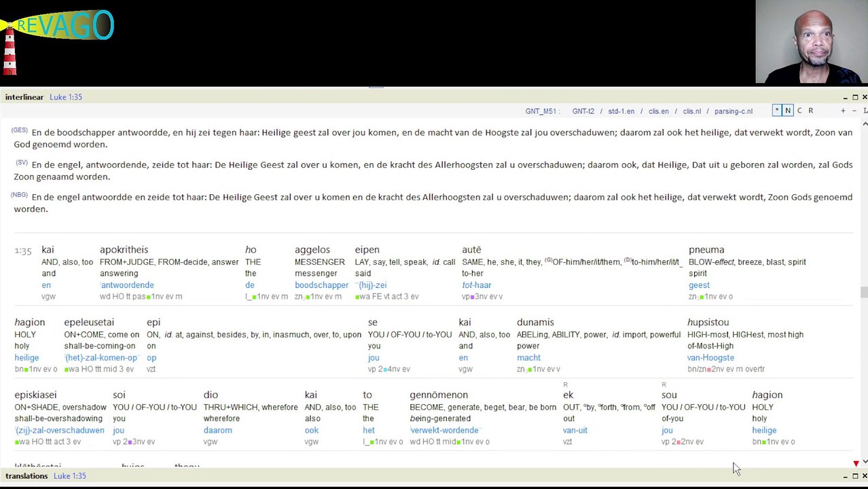Open the Luke 1:35 reference in translations header
Image resolution: width=868 pixels, height=489 pixels.
pos(69,476)
